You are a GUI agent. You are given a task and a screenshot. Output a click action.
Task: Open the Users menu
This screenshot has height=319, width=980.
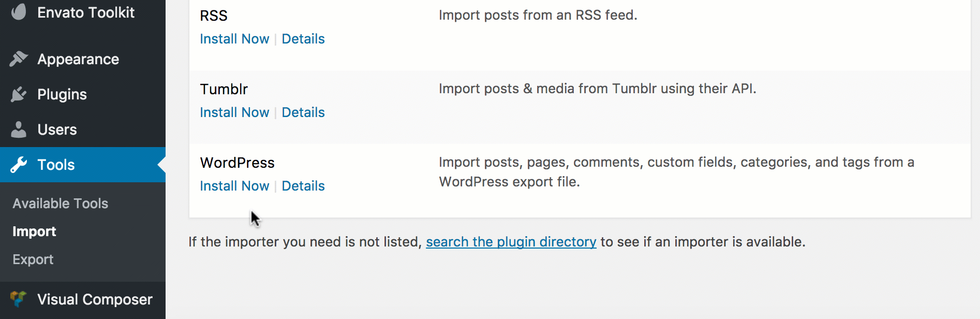tap(83, 129)
